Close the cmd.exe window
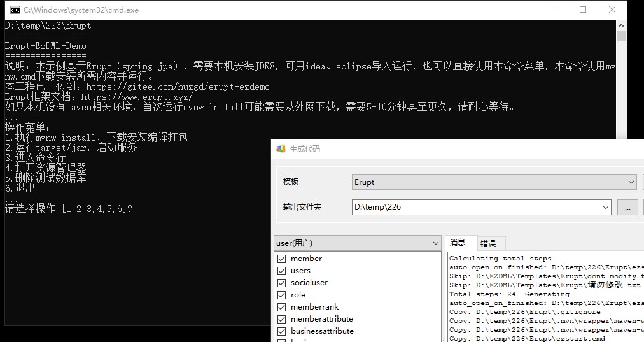Viewport: 644px width, 342px height. click(x=612, y=10)
